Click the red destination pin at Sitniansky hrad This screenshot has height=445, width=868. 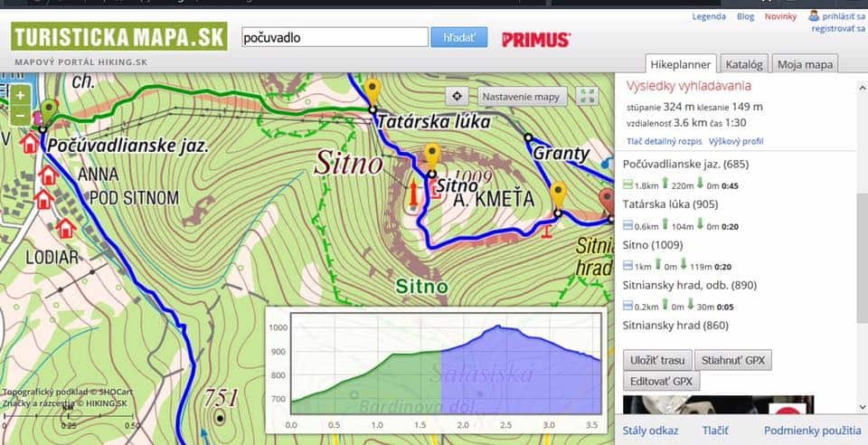click(608, 199)
